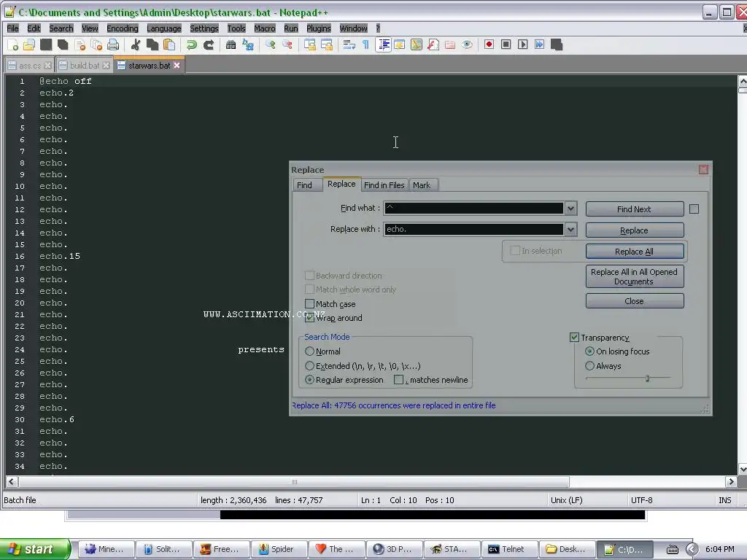The height and width of the screenshot is (560, 747).
Task: Click the Cut scissors icon
Action: [x=136, y=44]
